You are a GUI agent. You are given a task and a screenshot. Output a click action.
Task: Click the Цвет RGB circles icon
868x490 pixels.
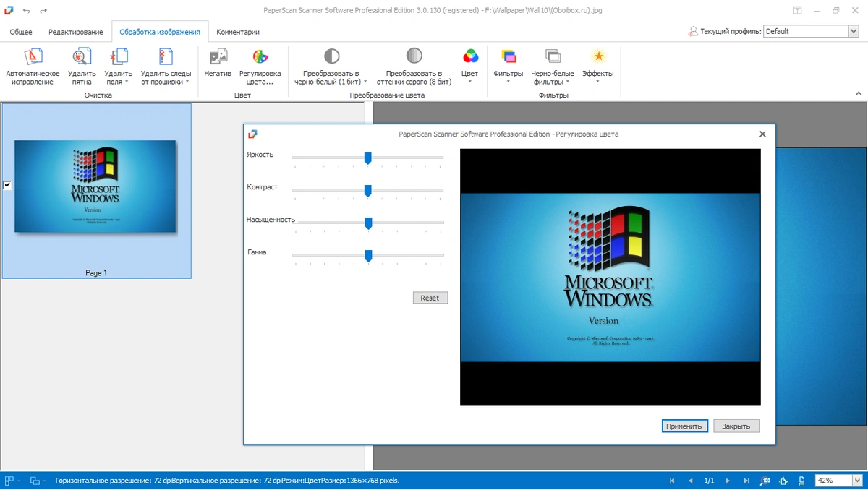click(470, 56)
